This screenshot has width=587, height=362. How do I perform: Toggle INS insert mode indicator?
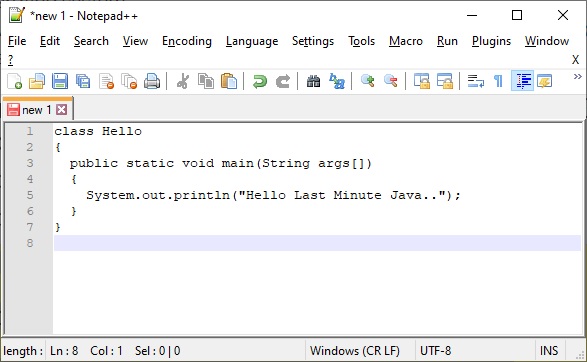coord(549,351)
